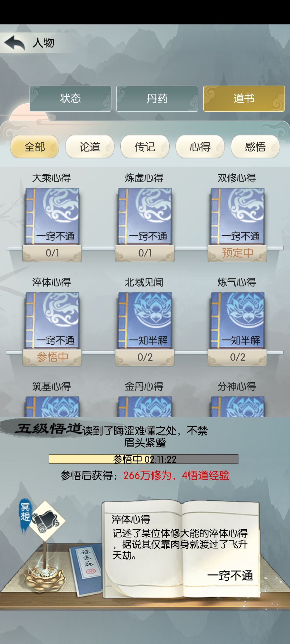The height and width of the screenshot is (644, 290).
Task: Tap the 冥想 meditation scroll sign
Action: coord(43,517)
